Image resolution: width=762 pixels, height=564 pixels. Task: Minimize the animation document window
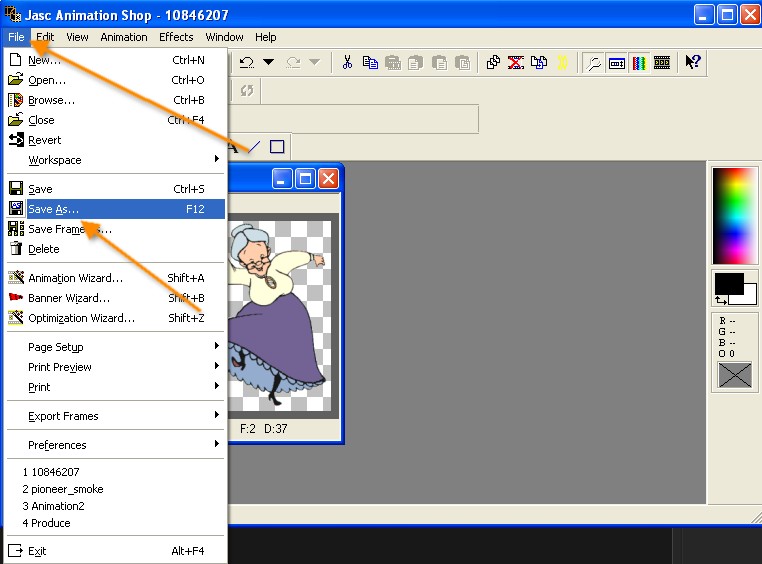(282, 179)
